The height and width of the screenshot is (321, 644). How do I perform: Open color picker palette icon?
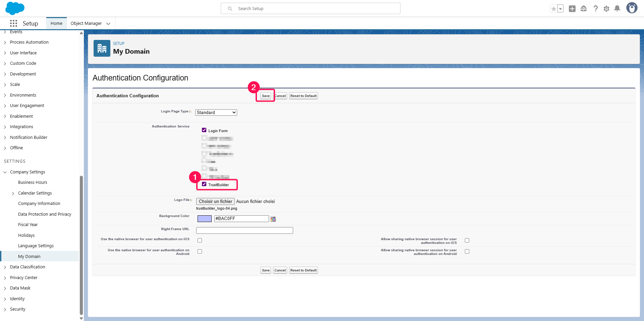point(273,219)
